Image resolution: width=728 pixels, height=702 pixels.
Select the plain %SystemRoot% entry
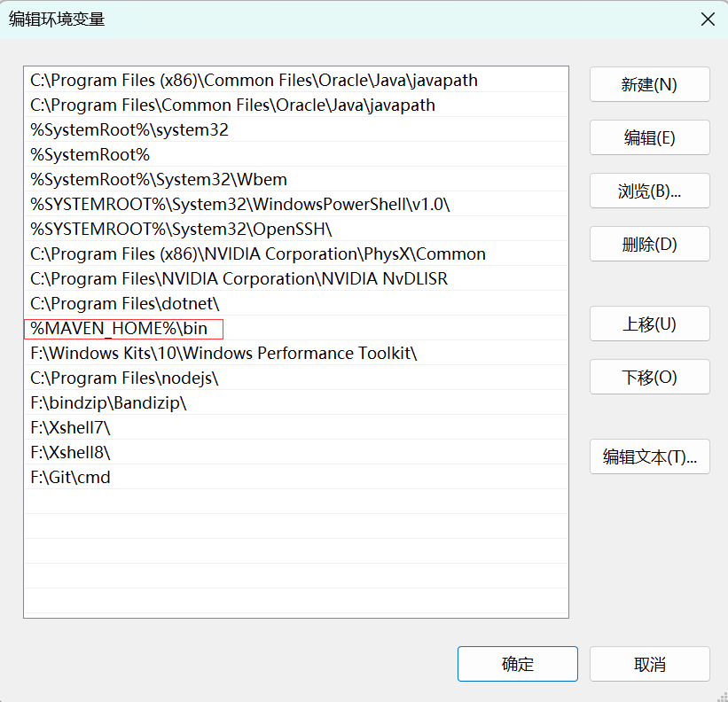point(296,154)
